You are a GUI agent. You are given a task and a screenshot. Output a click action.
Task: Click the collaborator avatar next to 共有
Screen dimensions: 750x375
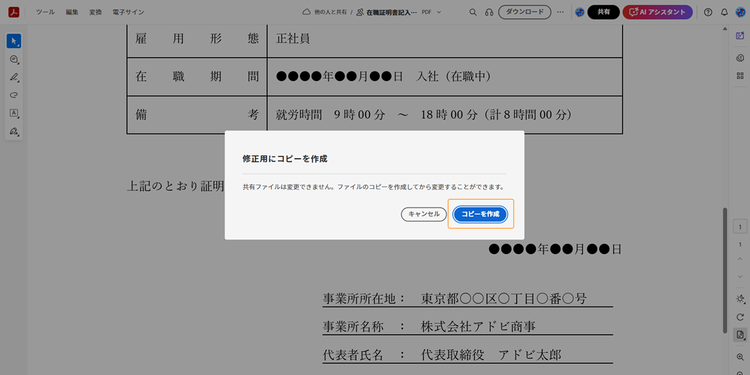[580, 12]
